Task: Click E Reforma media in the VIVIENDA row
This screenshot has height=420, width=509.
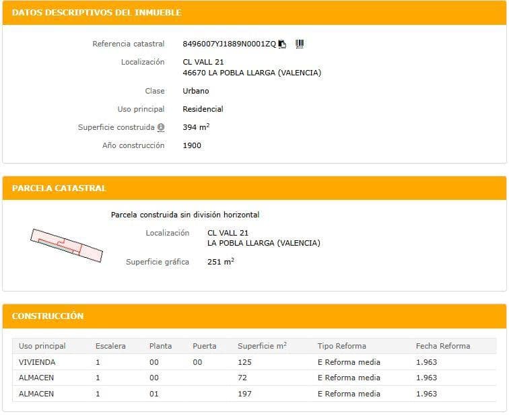Action: point(349,362)
